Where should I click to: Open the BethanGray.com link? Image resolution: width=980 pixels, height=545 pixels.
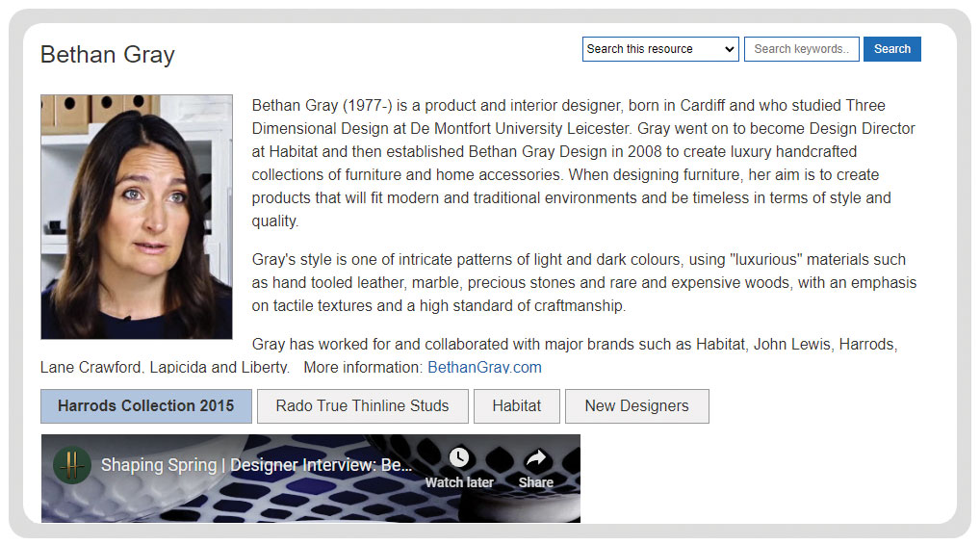pyautogui.click(x=484, y=368)
